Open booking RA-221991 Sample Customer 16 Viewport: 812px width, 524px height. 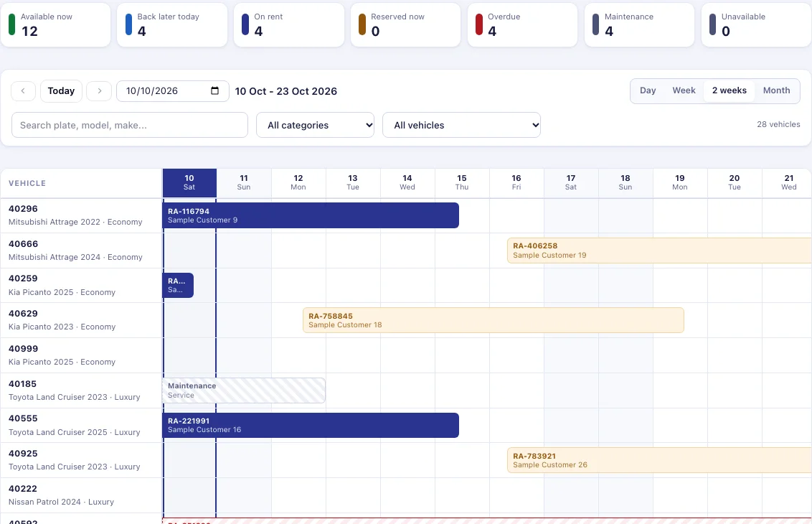point(311,425)
